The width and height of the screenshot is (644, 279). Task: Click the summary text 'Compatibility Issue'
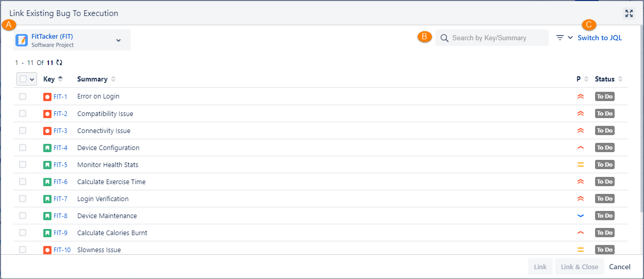tap(105, 113)
